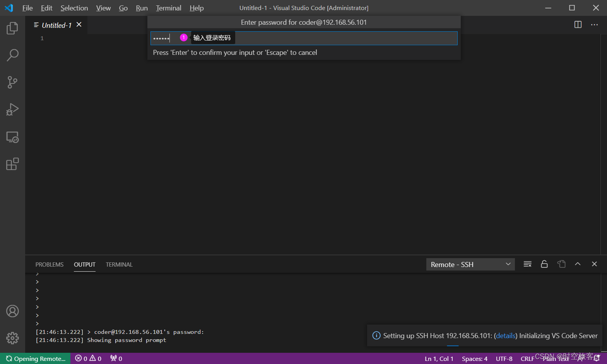The image size is (607, 364).
Task: Switch to the OUTPUT panel tab
Action: [x=85, y=265]
